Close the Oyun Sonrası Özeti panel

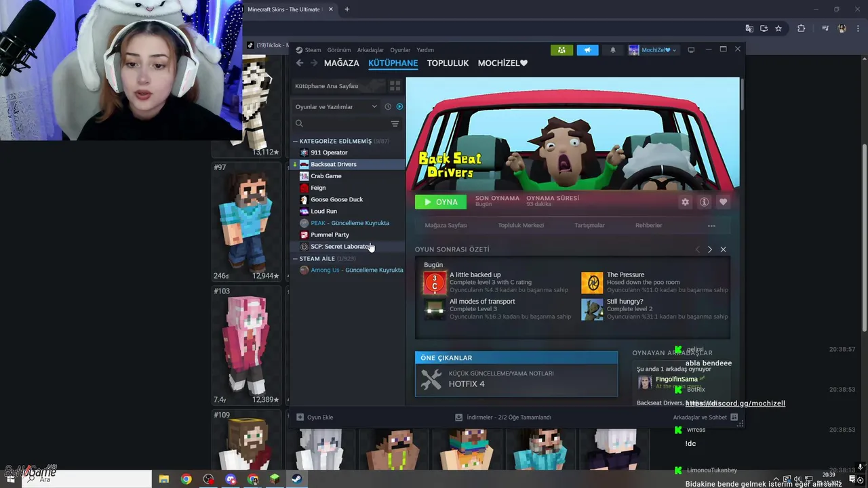[723, 249]
